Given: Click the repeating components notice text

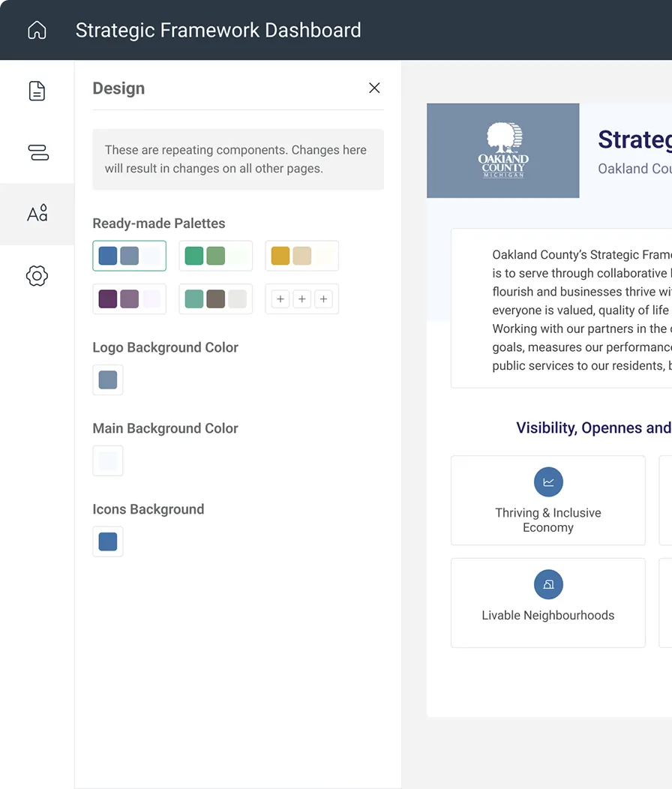Looking at the screenshot, I should (x=235, y=159).
